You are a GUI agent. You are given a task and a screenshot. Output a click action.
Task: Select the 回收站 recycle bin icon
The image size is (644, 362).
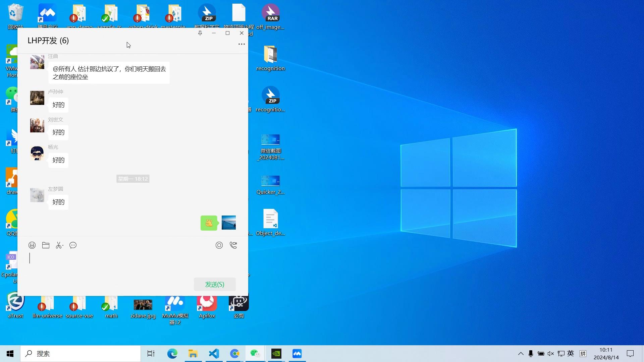point(15,17)
